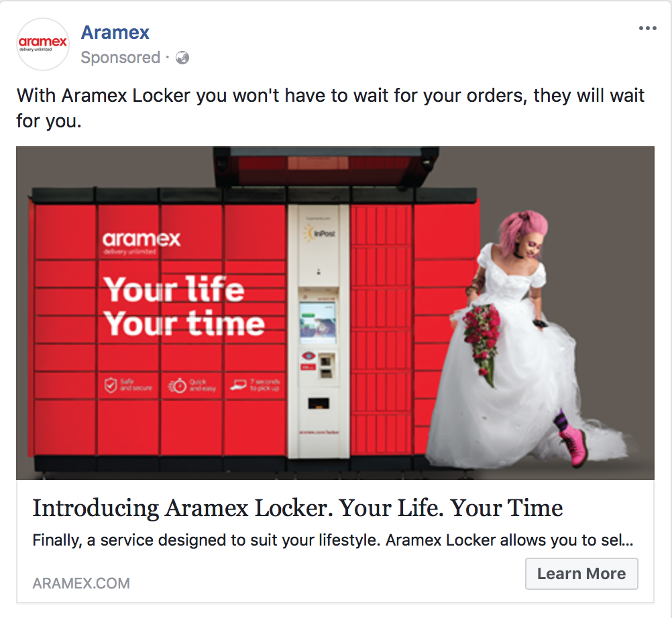Open the Aramex page name link
Screen dimensions: 672x618
(x=115, y=33)
